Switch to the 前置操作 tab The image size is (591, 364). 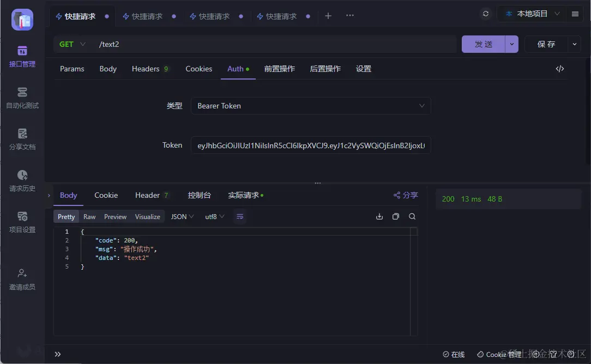coord(279,69)
